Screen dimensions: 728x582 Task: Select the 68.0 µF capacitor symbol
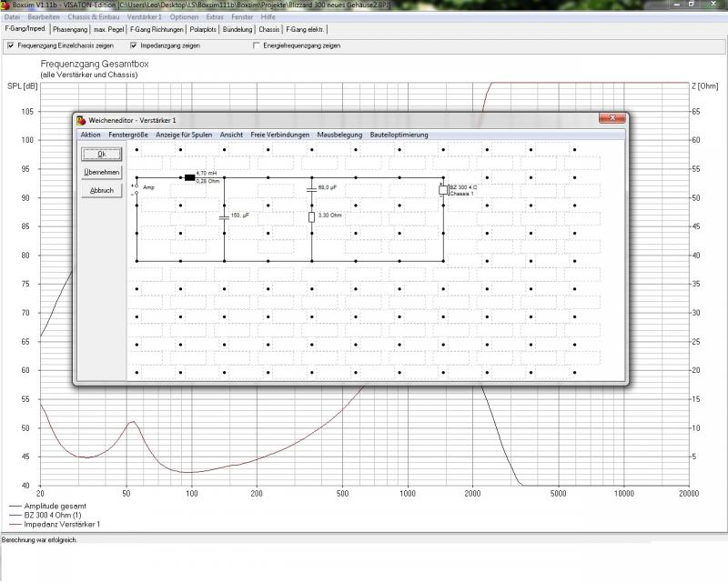(311, 190)
